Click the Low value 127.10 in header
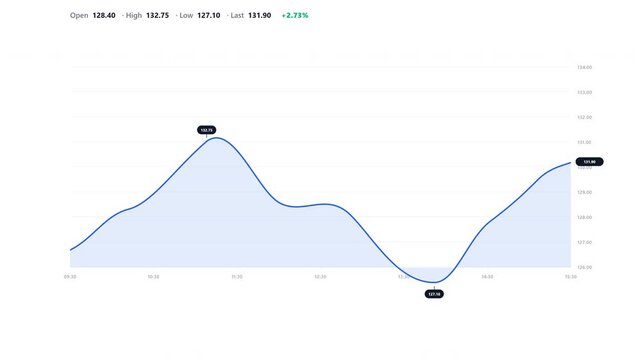Viewport: 641px width, 360px height. pyautogui.click(x=208, y=16)
